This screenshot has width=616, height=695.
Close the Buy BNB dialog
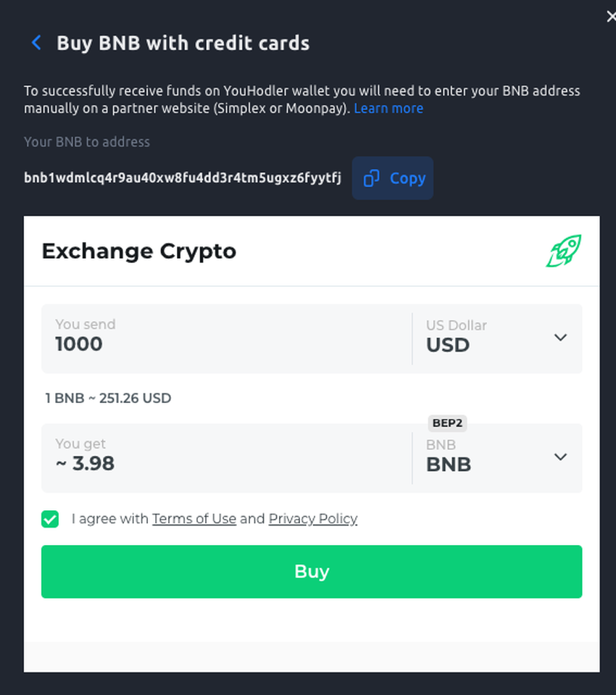[x=611, y=17]
